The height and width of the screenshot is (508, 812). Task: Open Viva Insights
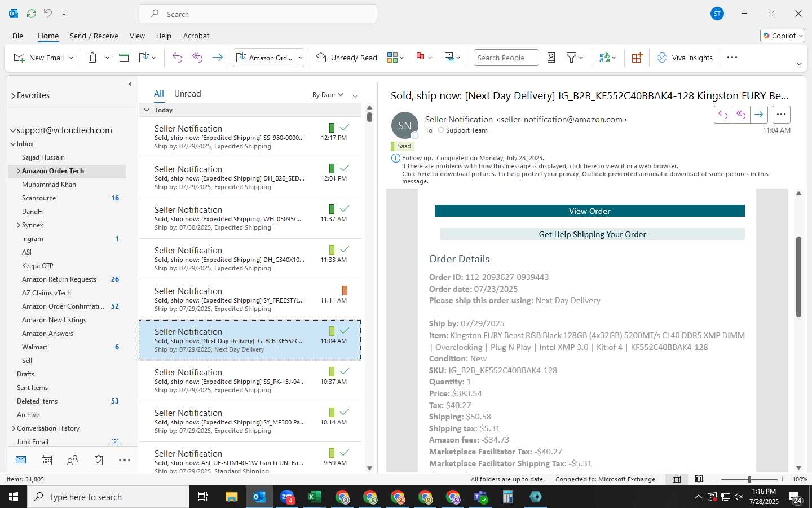point(685,58)
